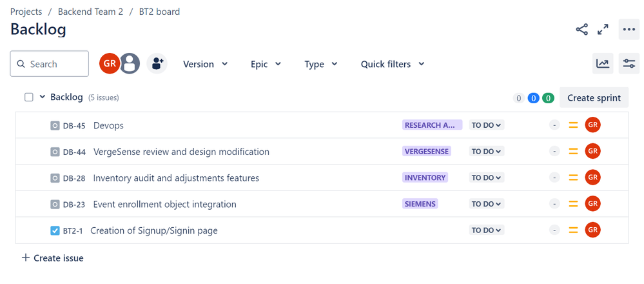
Task: Filter issues by GR user avatar
Action: [109, 64]
